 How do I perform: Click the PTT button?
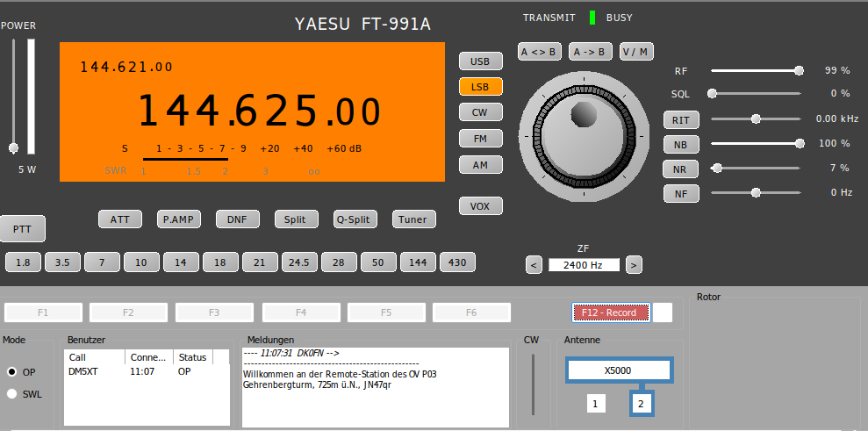click(22, 229)
